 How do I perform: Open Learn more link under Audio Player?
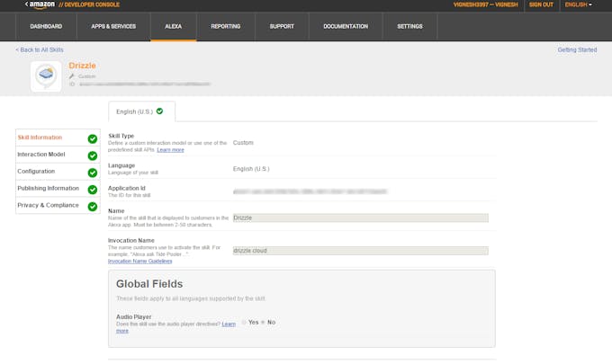coord(229,324)
